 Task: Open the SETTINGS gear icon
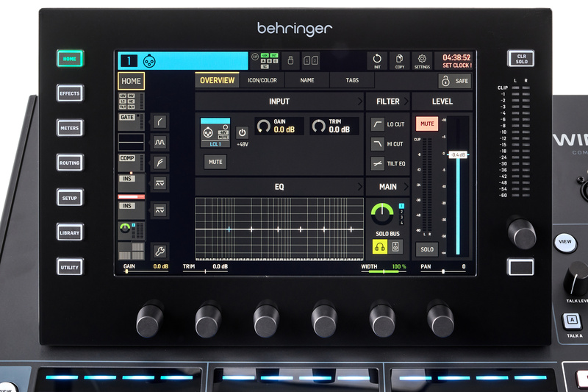coord(422,61)
